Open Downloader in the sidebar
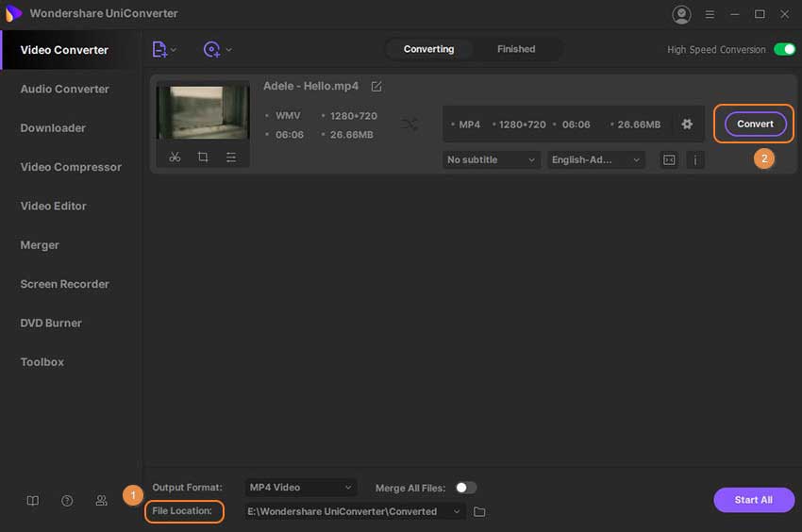Image resolution: width=802 pixels, height=532 pixels. click(53, 128)
